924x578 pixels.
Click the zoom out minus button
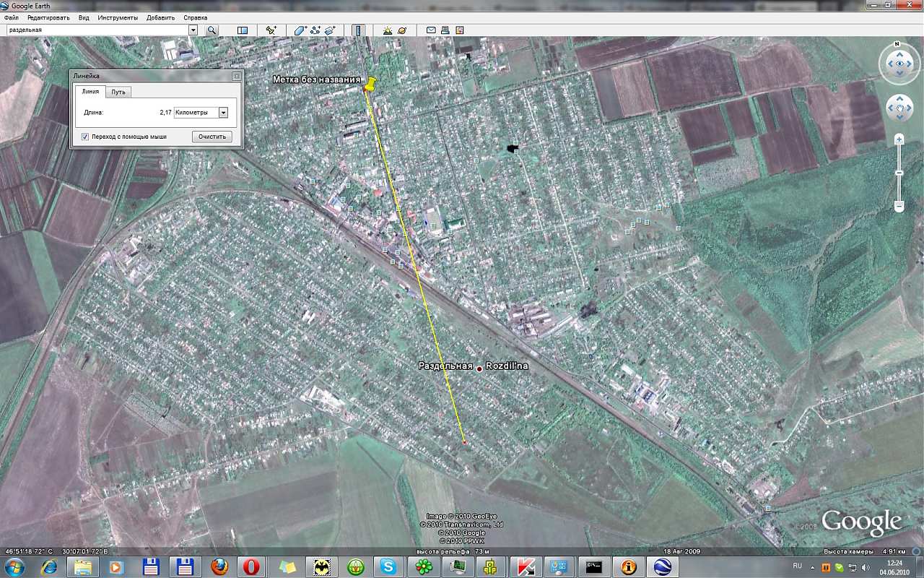click(x=899, y=207)
